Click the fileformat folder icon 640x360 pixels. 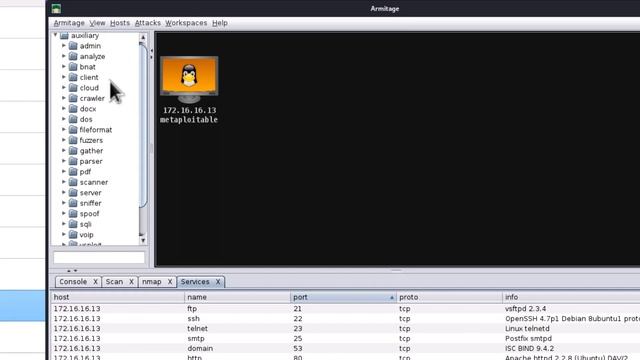click(x=73, y=130)
